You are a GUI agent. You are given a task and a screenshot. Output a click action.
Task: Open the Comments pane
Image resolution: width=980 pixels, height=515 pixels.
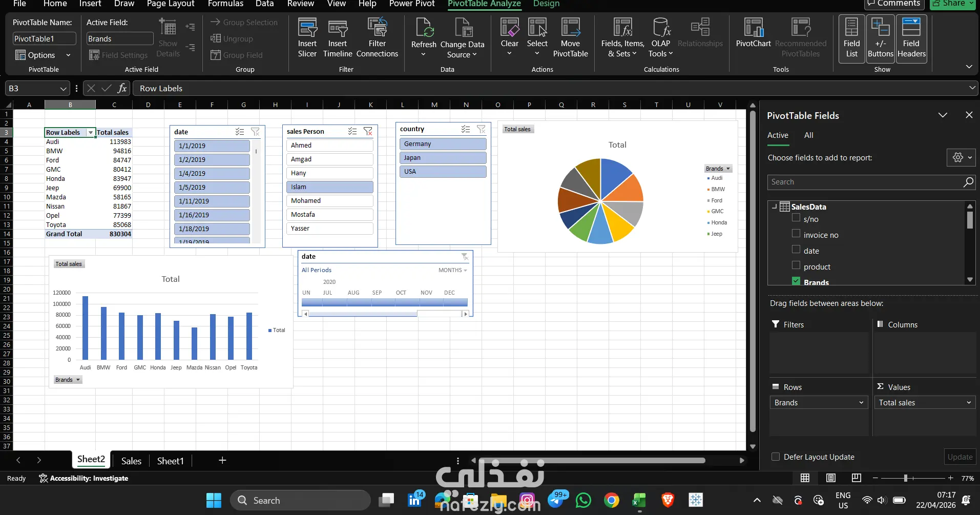tap(894, 4)
